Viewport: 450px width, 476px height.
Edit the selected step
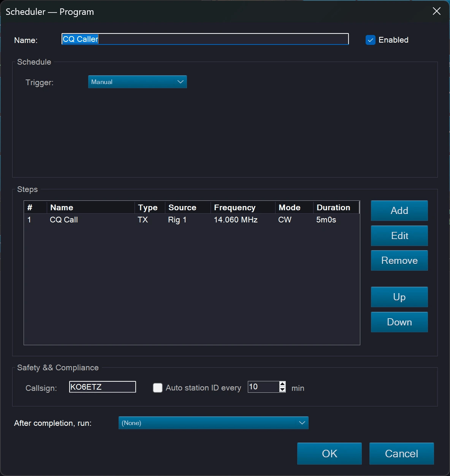click(x=399, y=236)
